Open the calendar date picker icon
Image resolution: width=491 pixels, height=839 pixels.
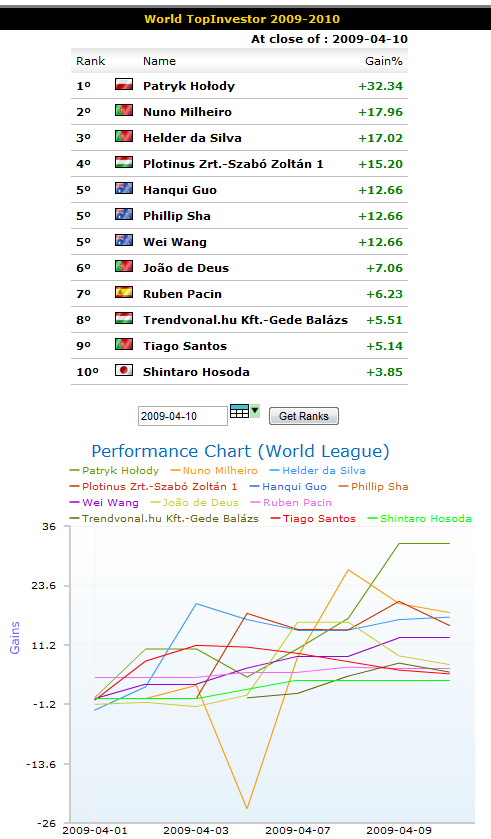pos(239,411)
